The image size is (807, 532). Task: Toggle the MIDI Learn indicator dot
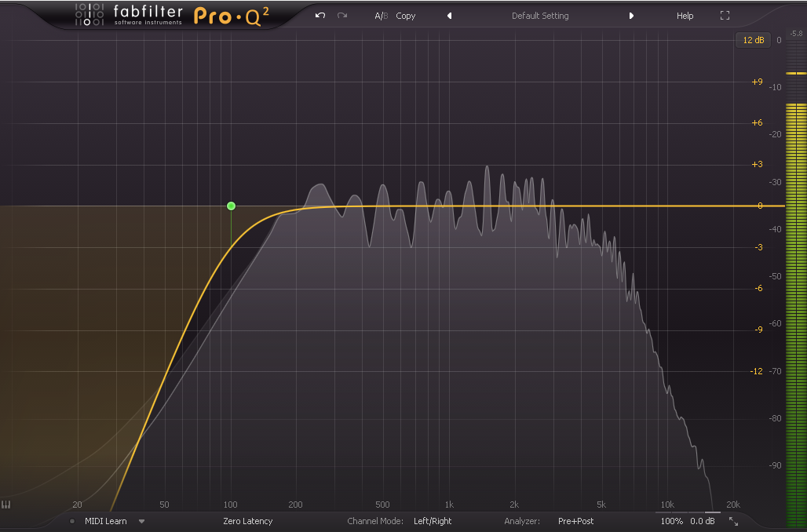[72, 521]
